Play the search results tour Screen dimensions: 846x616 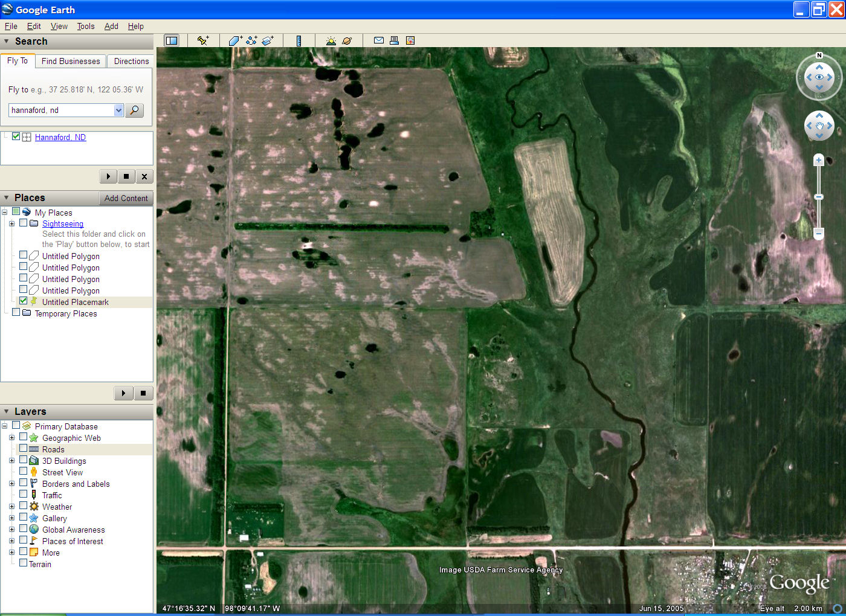[x=108, y=176]
